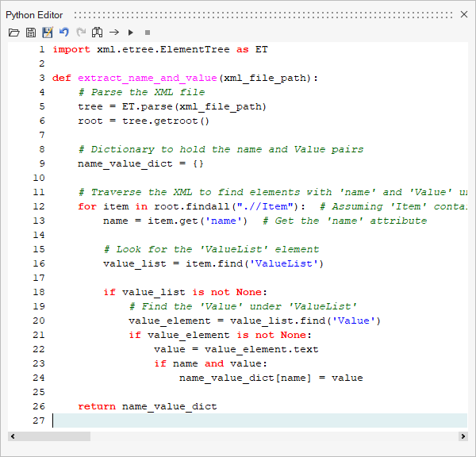
Task: Click the 'for' keyword on line 12
Action: [87, 206]
